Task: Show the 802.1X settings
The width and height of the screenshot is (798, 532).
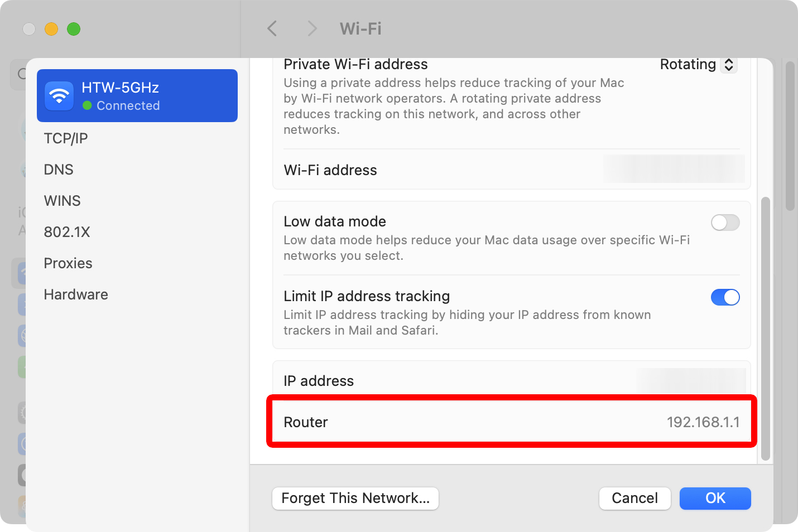Action: point(67,232)
